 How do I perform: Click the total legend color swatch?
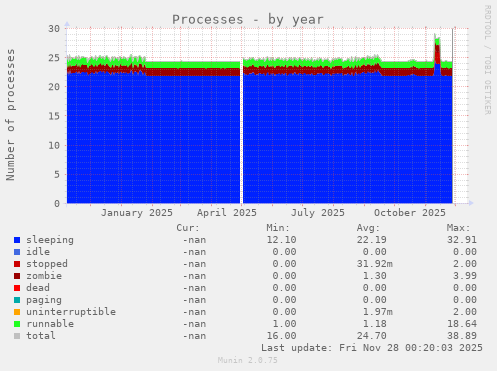point(17,336)
